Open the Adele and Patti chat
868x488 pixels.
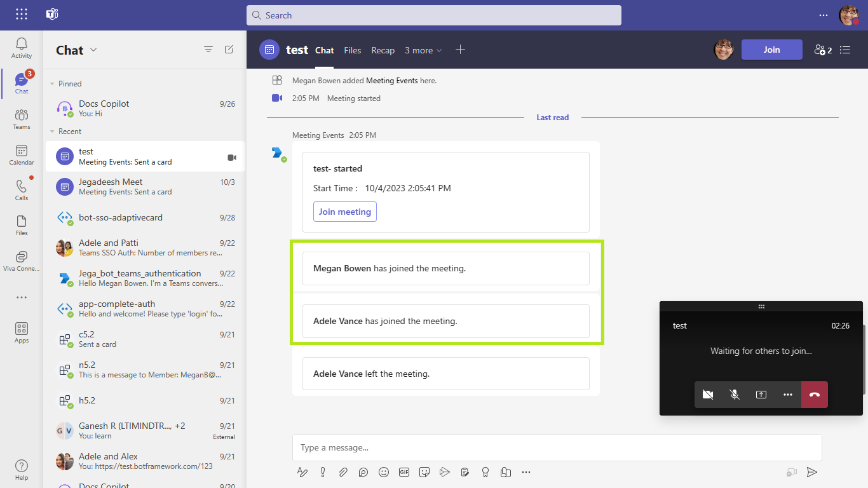pos(145,248)
